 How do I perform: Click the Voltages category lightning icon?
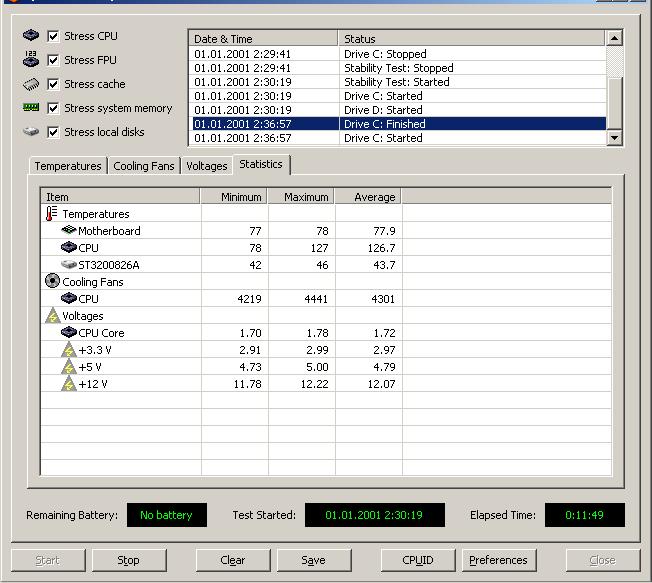click(52, 316)
